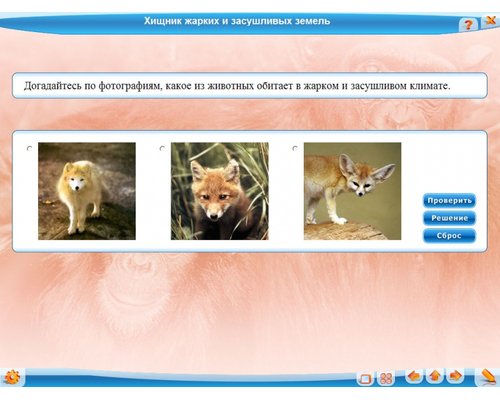Go to next slide with right arrow
The height and width of the screenshot is (400, 500).
tap(455, 377)
